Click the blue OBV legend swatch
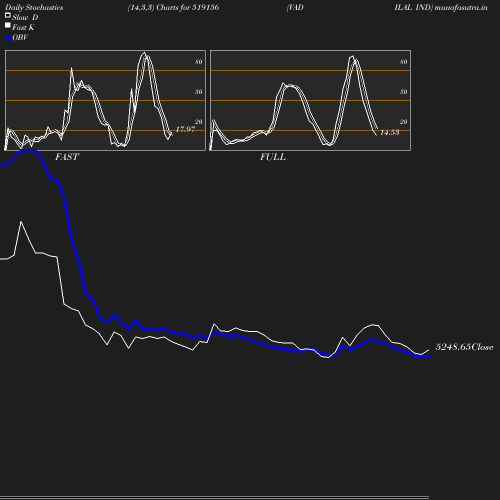The height and width of the screenshot is (500, 500). [x=8, y=38]
